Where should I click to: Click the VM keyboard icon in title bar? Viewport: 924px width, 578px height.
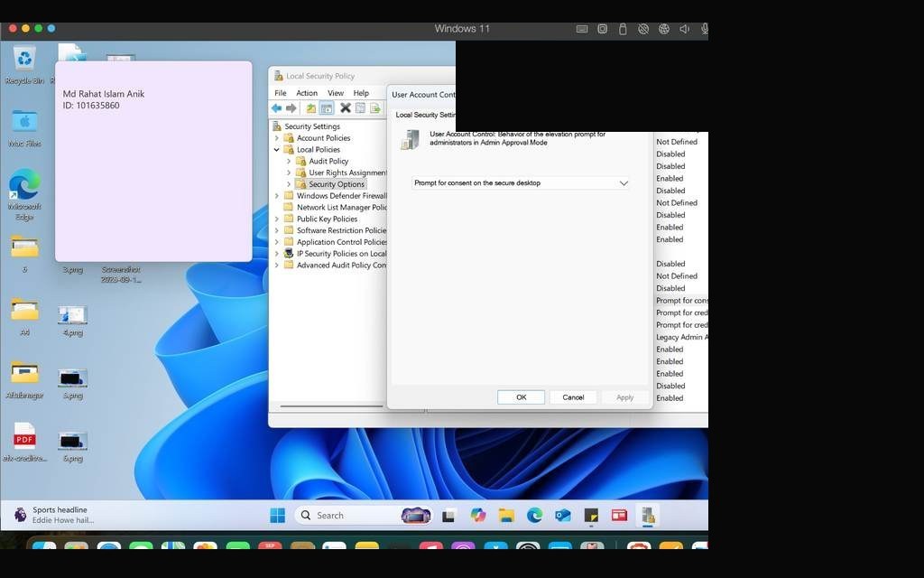click(582, 29)
